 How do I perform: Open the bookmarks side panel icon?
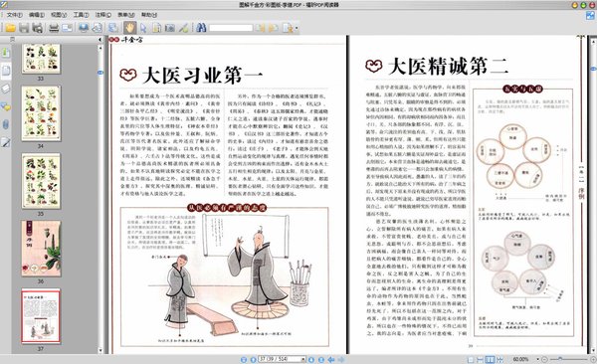pos(6,53)
